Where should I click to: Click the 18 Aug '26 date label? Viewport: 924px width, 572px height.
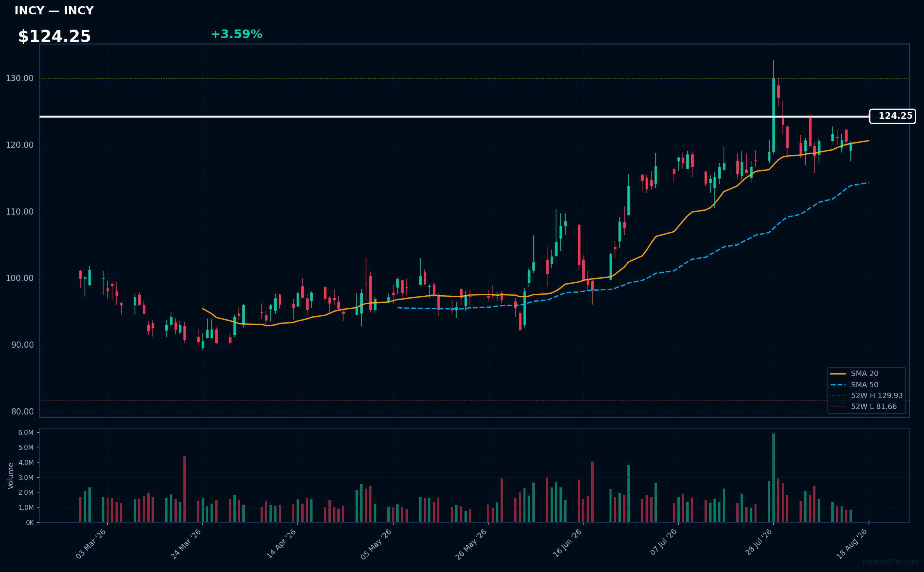pyautogui.click(x=852, y=544)
